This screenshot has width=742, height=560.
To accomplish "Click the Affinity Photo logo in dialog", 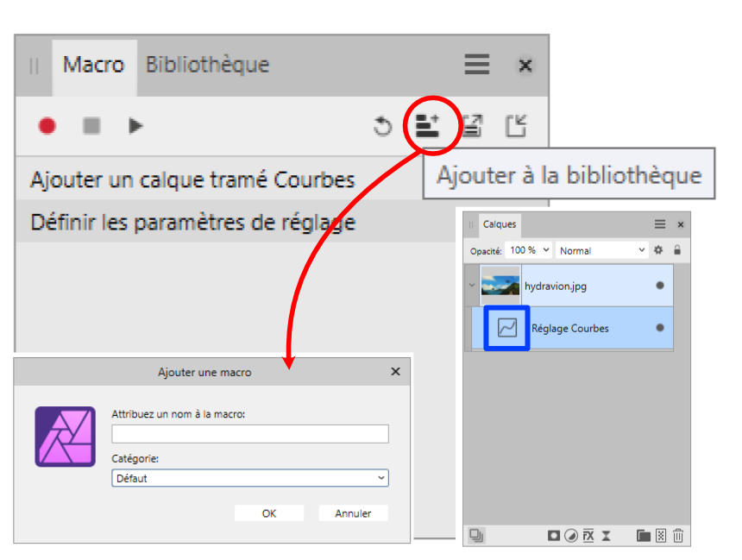I will [x=66, y=437].
